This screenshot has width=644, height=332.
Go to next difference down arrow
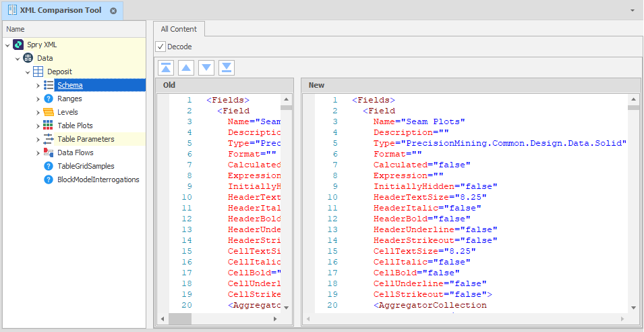206,67
